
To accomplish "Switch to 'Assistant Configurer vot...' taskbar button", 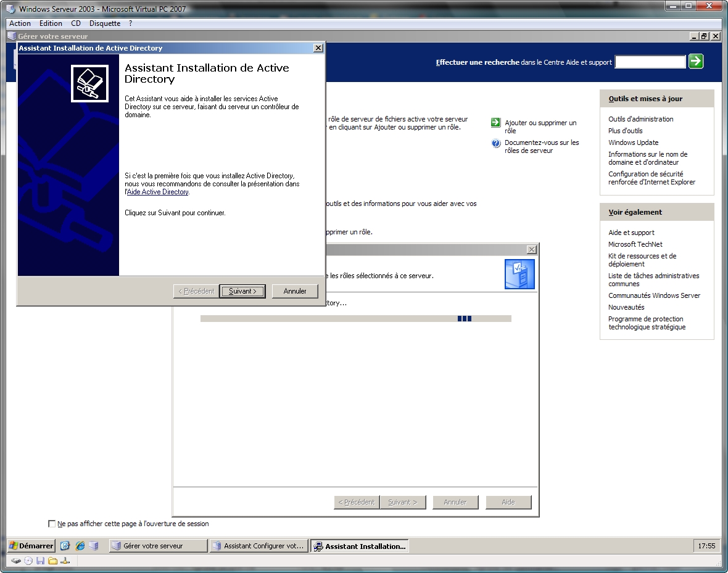I will [259, 546].
